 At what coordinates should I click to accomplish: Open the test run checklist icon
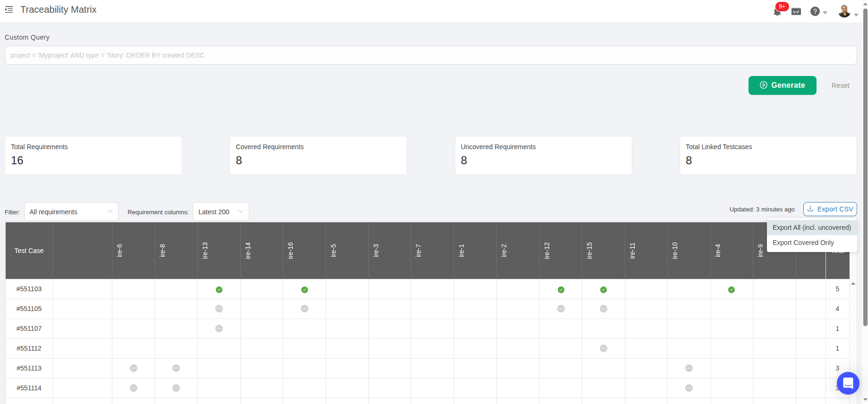796,11
